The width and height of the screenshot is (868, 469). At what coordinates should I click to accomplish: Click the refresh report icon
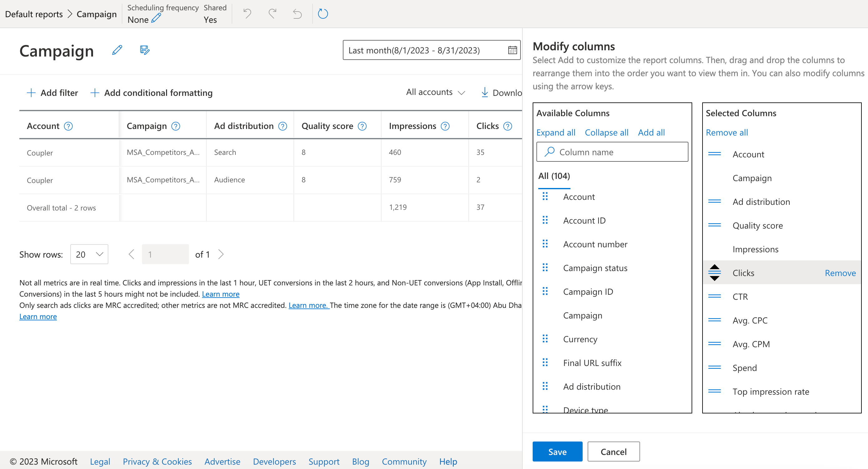coord(323,14)
